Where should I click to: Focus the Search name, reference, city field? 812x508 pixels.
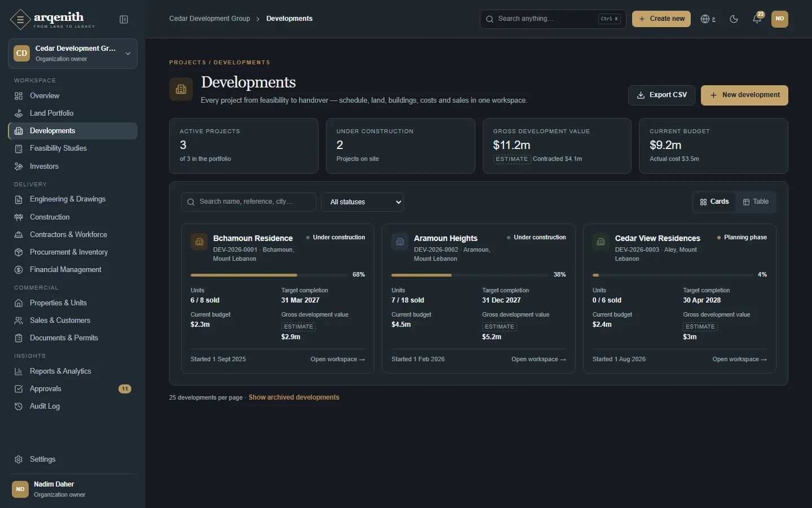[x=249, y=202]
